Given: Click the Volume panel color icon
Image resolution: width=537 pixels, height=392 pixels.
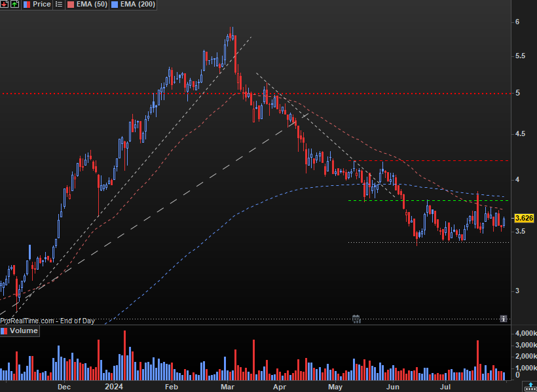Looking at the screenshot, I should [4, 330].
